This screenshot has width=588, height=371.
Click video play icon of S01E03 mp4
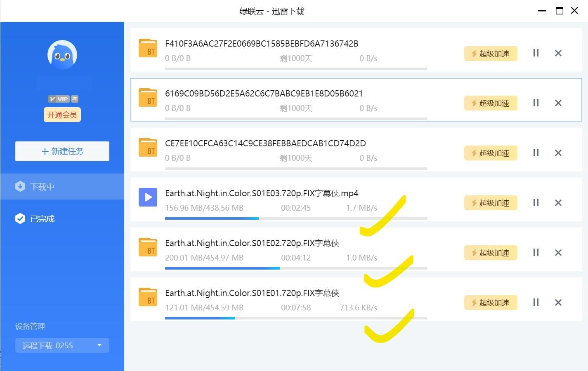[x=148, y=197]
